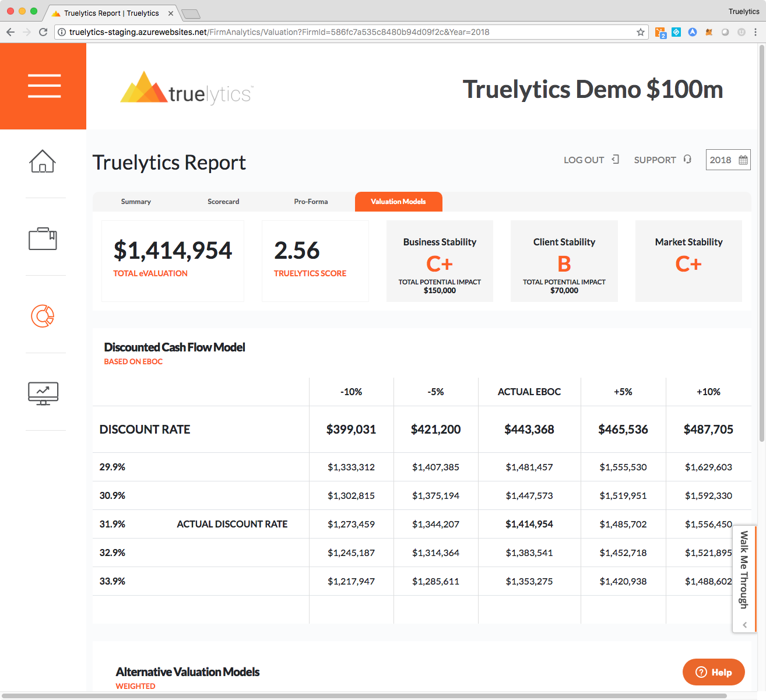
Task: Click the $1,333,312 cell
Action: [x=352, y=467]
